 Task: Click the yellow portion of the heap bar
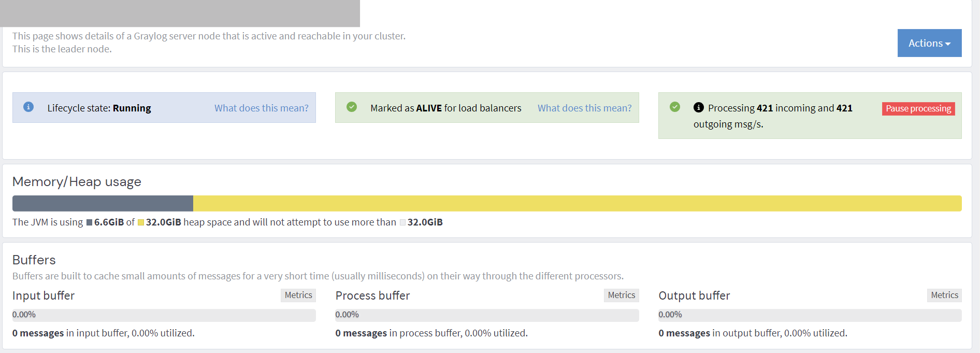click(577, 203)
